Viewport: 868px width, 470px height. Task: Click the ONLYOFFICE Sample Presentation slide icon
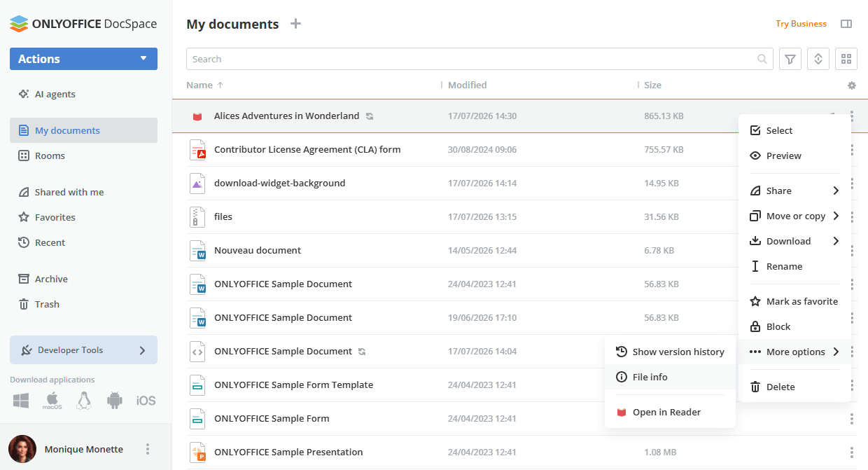198,452
